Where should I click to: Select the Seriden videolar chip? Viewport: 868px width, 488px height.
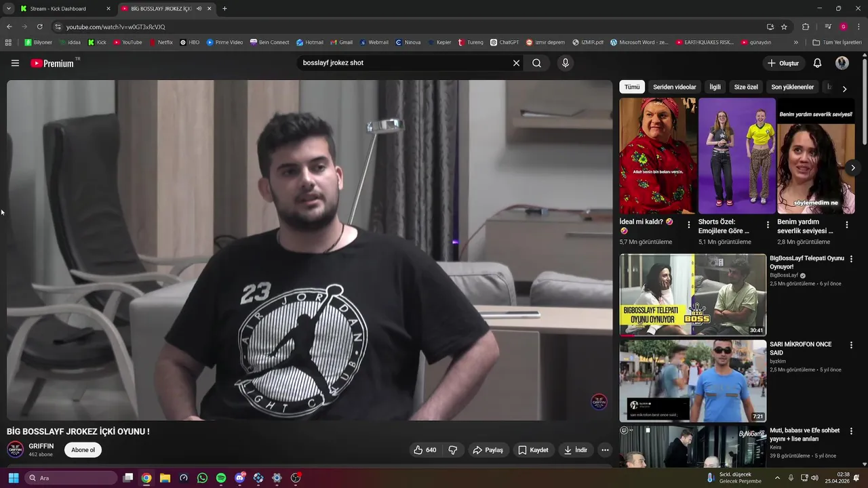click(675, 87)
